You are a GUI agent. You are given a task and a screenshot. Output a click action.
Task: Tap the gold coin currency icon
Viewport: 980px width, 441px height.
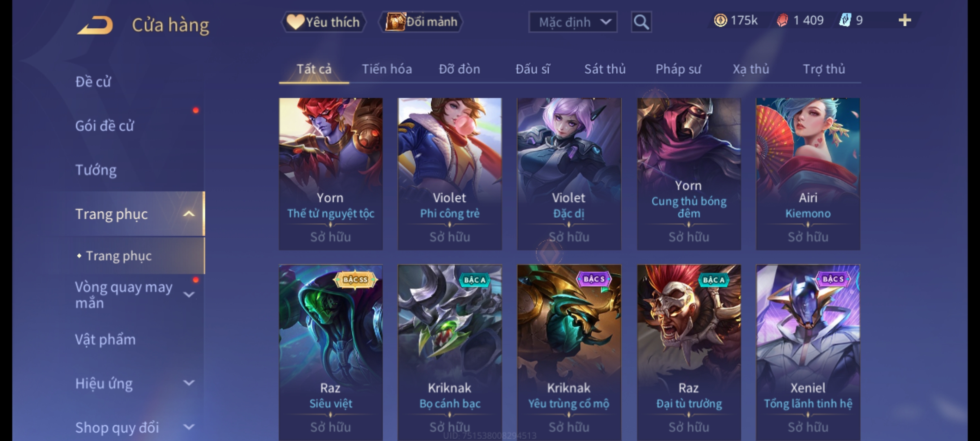pos(720,20)
